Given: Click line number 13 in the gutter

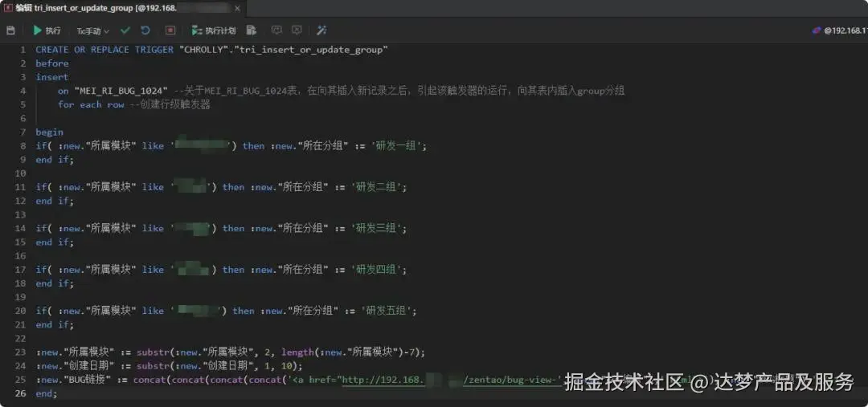Looking at the screenshot, I should click(x=21, y=214).
